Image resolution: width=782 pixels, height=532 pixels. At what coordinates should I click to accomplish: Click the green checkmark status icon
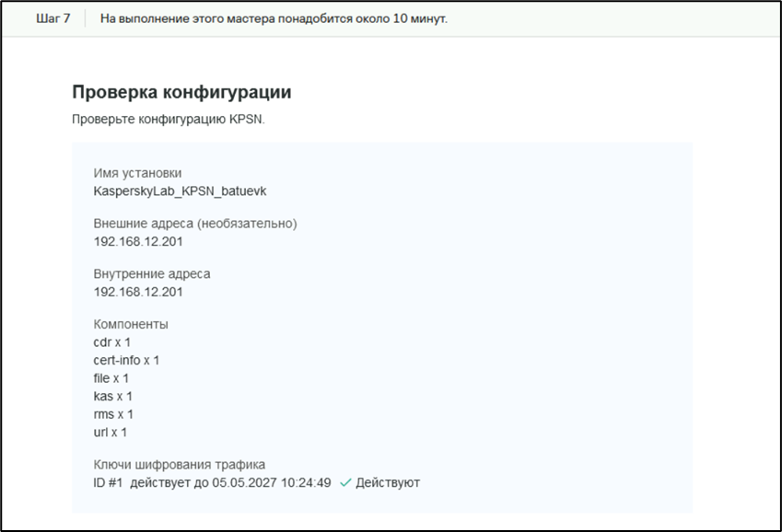pos(345,482)
